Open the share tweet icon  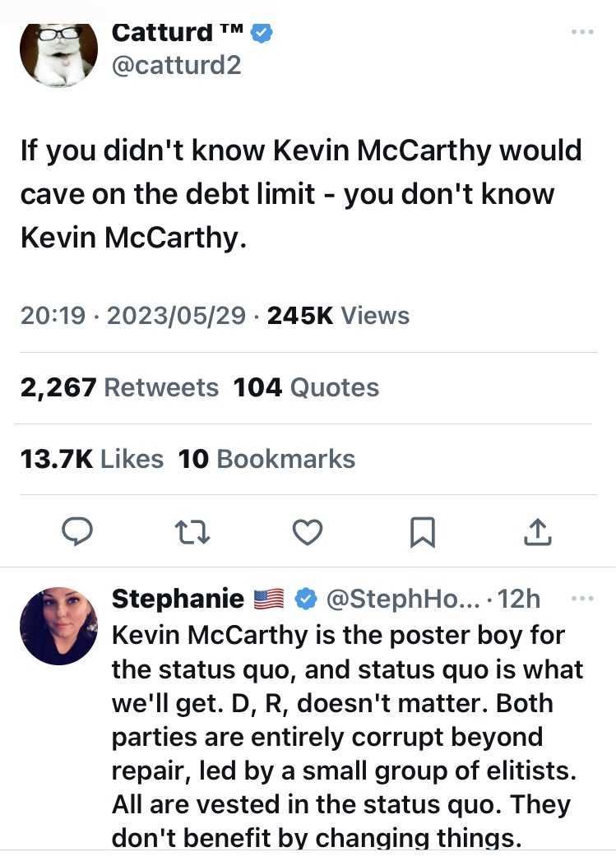point(537,533)
